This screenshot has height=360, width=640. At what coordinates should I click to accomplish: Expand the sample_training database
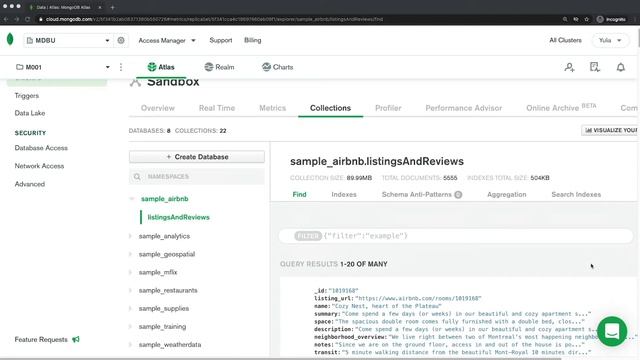[130, 327]
